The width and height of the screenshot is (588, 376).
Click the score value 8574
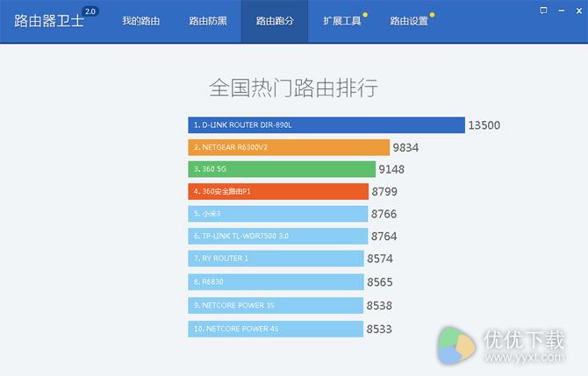380,259
